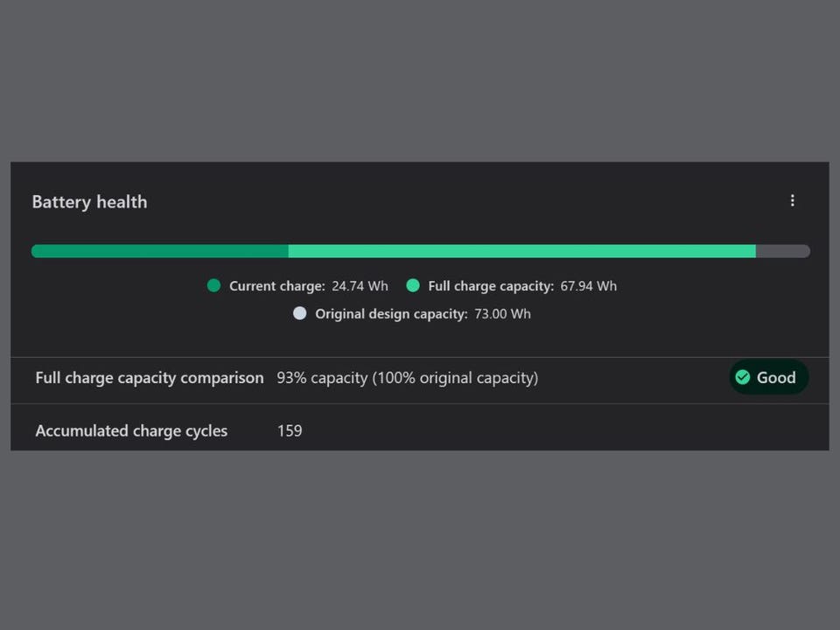This screenshot has height=630, width=840.
Task: Select the Full charge capacity comparison row label
Action: (149, 378)
